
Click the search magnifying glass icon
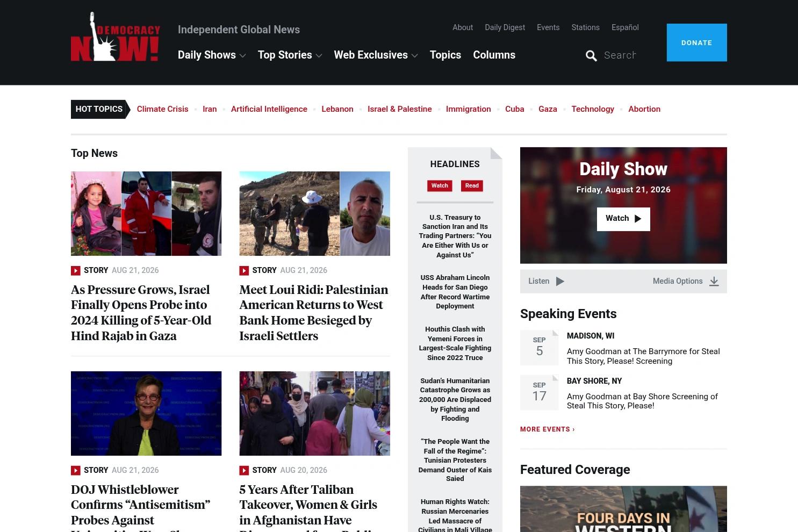[x=591, y=56]
